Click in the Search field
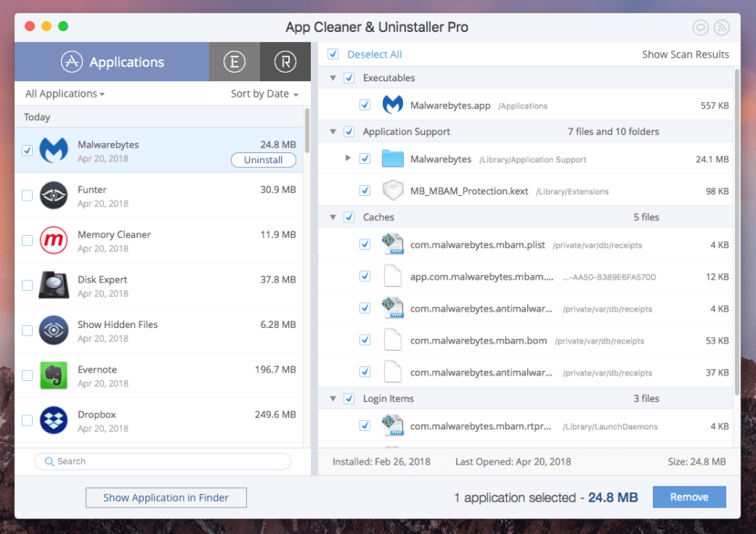 pos(162,461)
